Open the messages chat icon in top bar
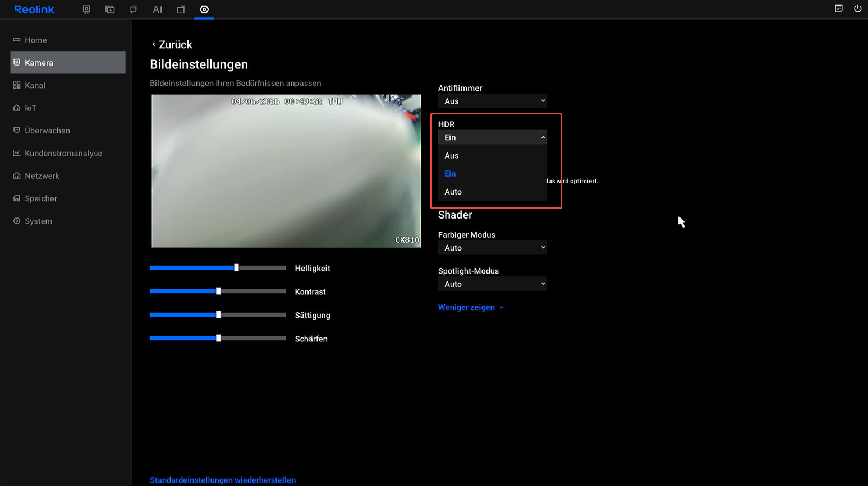The height and width of the screenshot is (486, 868). (134, 10)
